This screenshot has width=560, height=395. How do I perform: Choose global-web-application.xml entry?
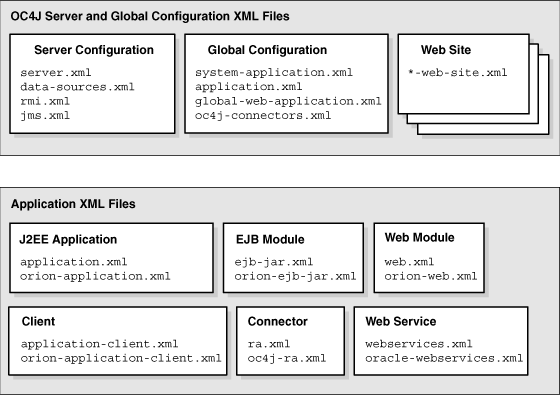(288, 101)
